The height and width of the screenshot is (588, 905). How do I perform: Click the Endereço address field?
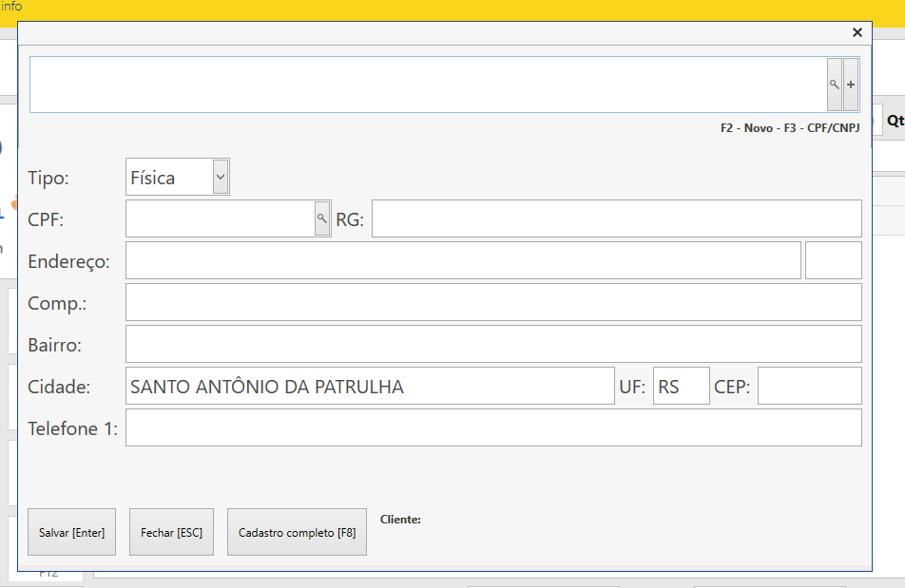[462, 260]
